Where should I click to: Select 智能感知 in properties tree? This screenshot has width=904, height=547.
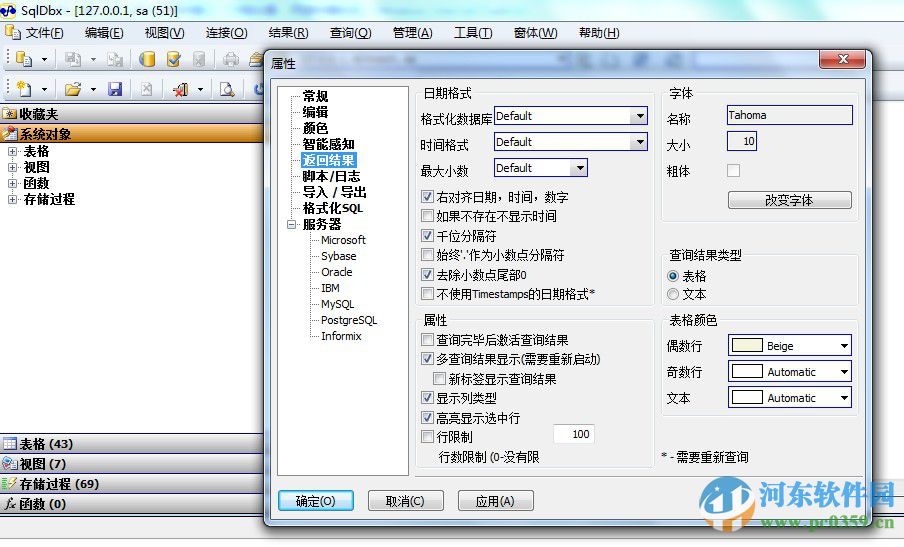[329, 144]
